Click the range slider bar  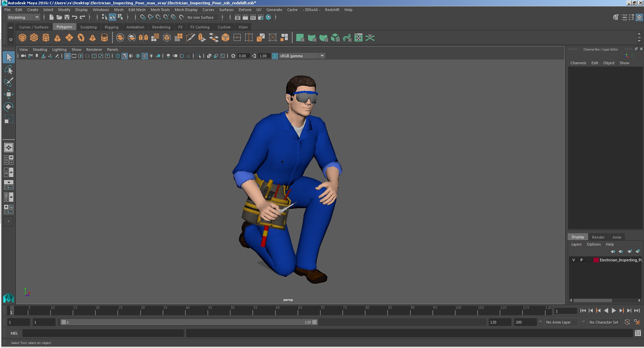[x=189, y=322]
